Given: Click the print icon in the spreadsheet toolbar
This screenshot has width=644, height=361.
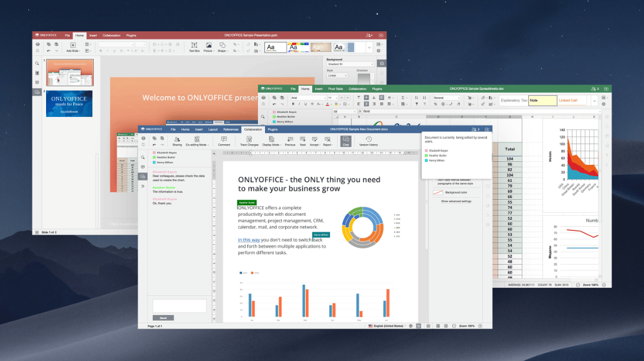Looking at the screenshot, I should tap(263, 98).
